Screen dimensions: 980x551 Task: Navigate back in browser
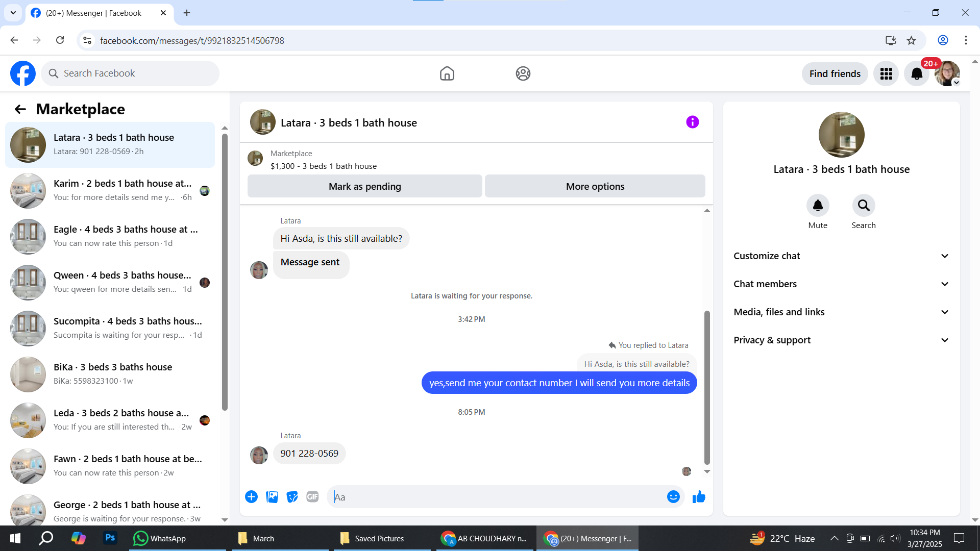coord(14,40)
